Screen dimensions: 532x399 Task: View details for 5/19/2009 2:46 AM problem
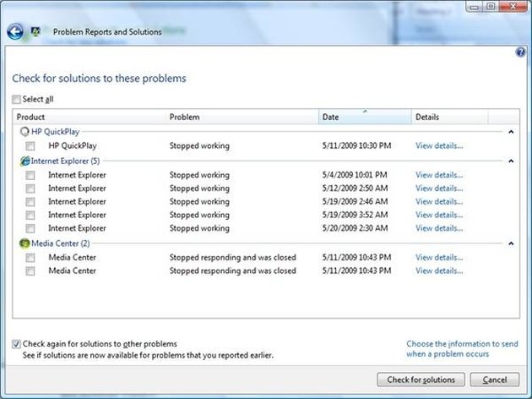pyautogui.click(x=439, y=201)
